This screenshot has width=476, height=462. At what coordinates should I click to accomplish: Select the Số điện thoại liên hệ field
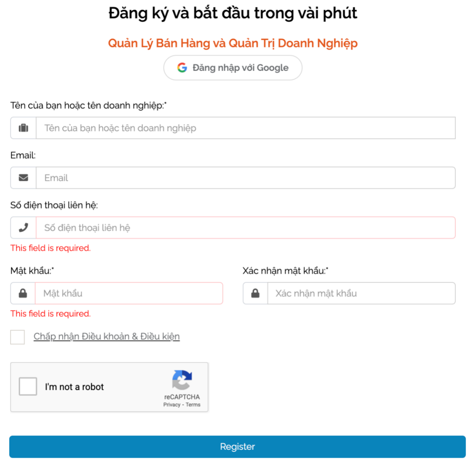(246, 228)
